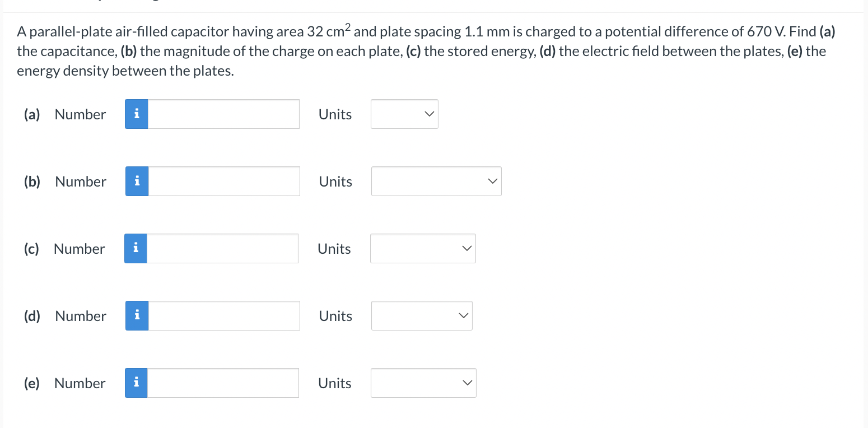The height and width of the screenshot is (428, 868).
Task: Open the Units dropdown for part (e)
Action: pyautogui.click(x=423, y=383)
